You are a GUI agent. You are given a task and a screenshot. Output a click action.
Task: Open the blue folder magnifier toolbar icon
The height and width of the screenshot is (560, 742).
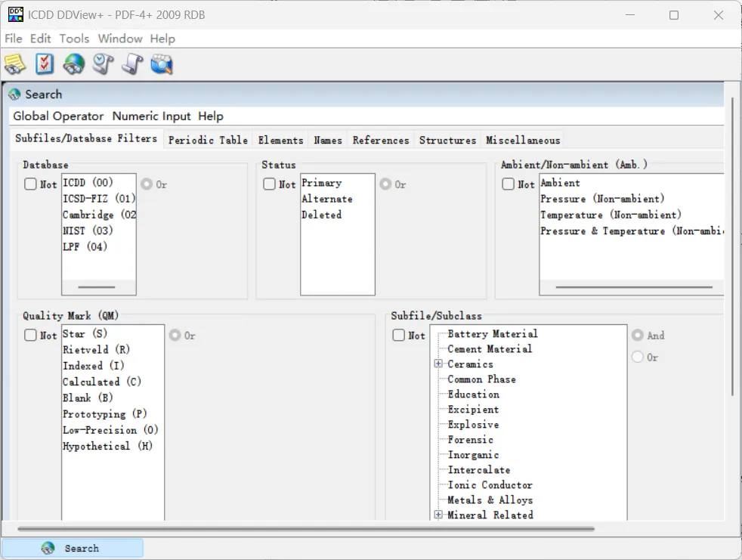(162, 64)
